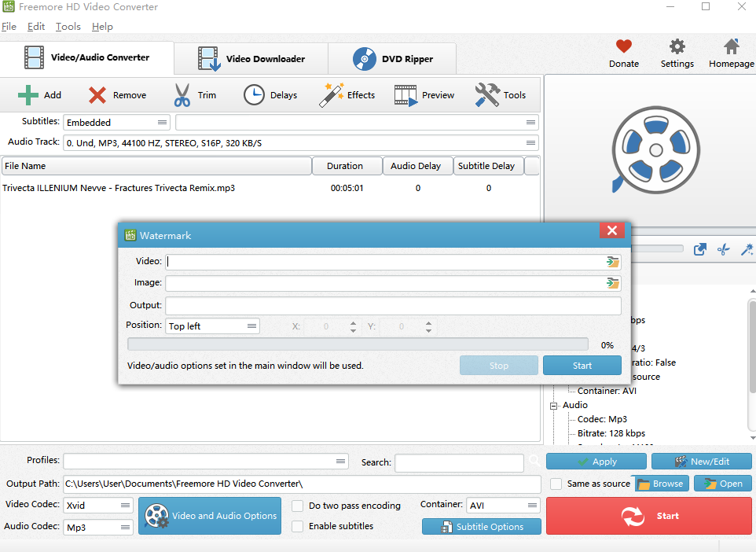Select the Video/Audio Converter tab
The height and width of the screenshot is (552, 756).
pos(86,57)
